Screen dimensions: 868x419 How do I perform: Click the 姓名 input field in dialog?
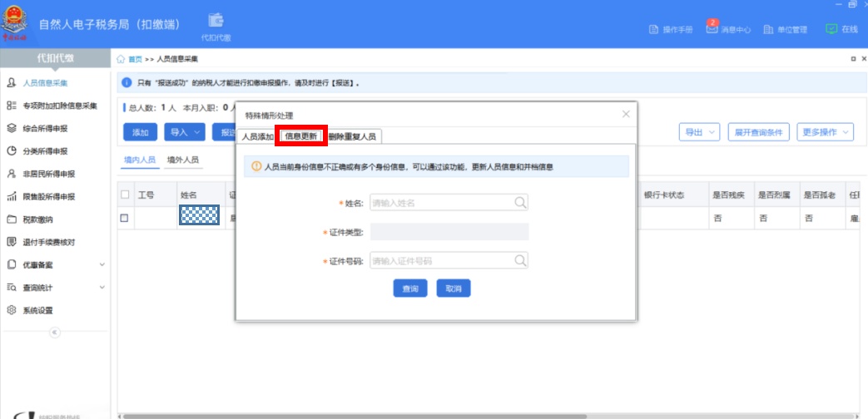tap(449, 203)
